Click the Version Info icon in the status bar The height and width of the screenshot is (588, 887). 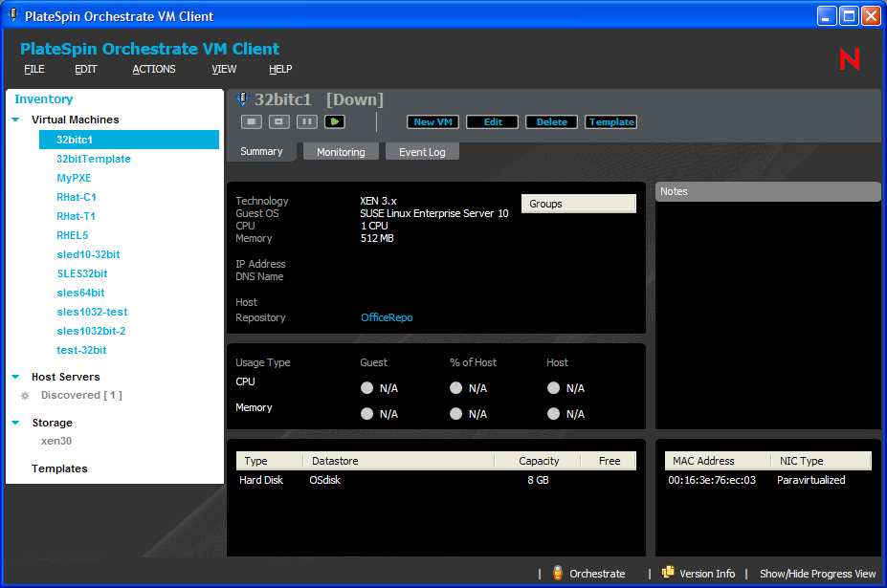tap(668, 572)
